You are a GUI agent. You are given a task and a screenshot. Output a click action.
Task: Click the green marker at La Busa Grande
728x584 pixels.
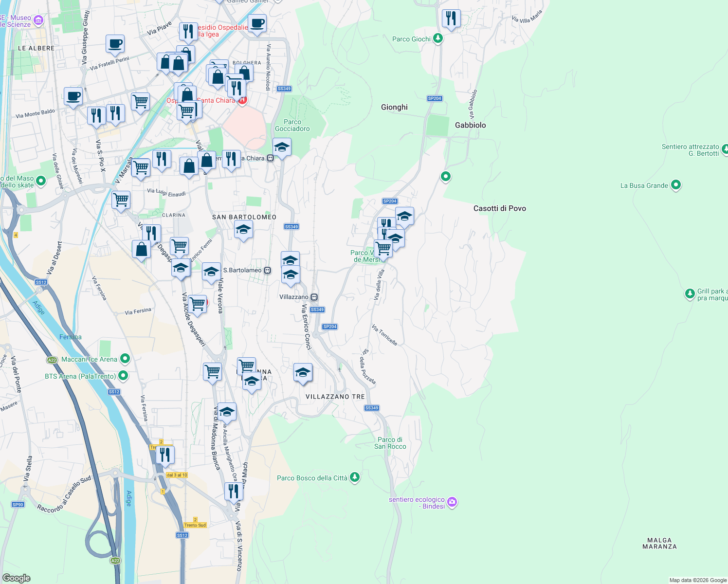coord(676,185)
